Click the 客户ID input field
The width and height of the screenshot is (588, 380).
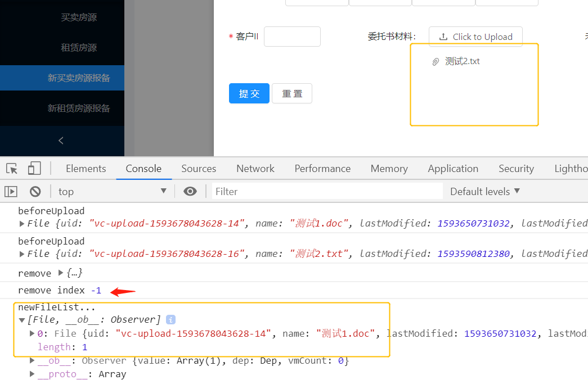(x=292, y=36)
